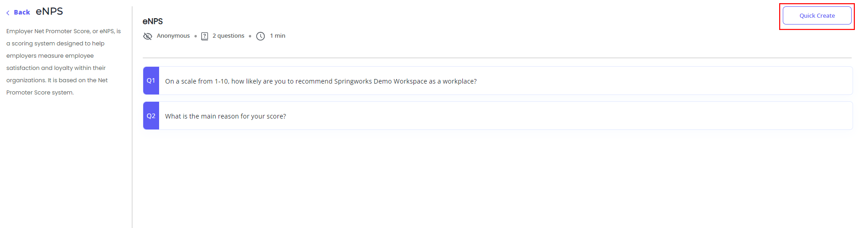868x228 pixels.
Task: Click the clock duration icon
Action: tap(261, 36)
